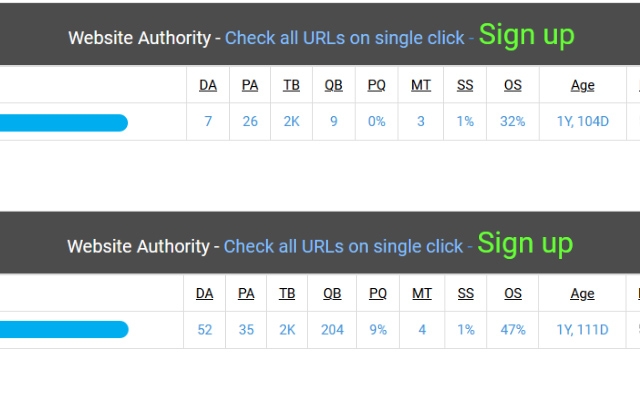Select DA value 52
Viewport: 640px width, 400px height.
pos(204,330)
